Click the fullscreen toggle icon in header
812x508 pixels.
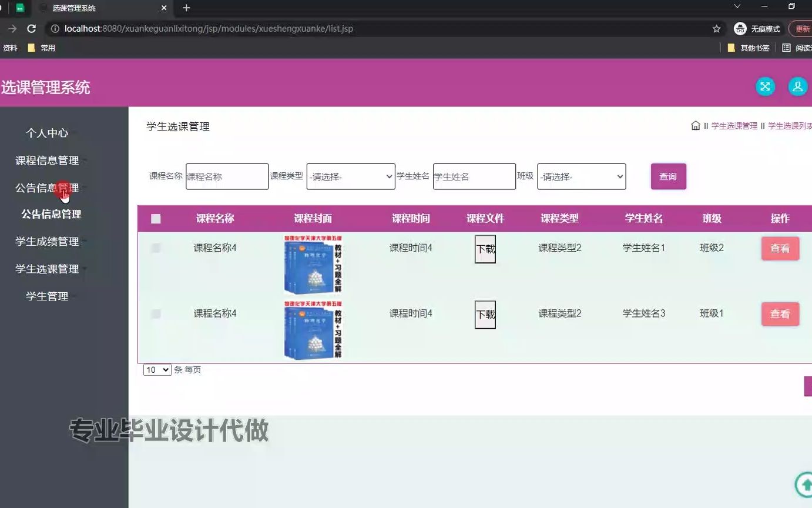(765, 86)
